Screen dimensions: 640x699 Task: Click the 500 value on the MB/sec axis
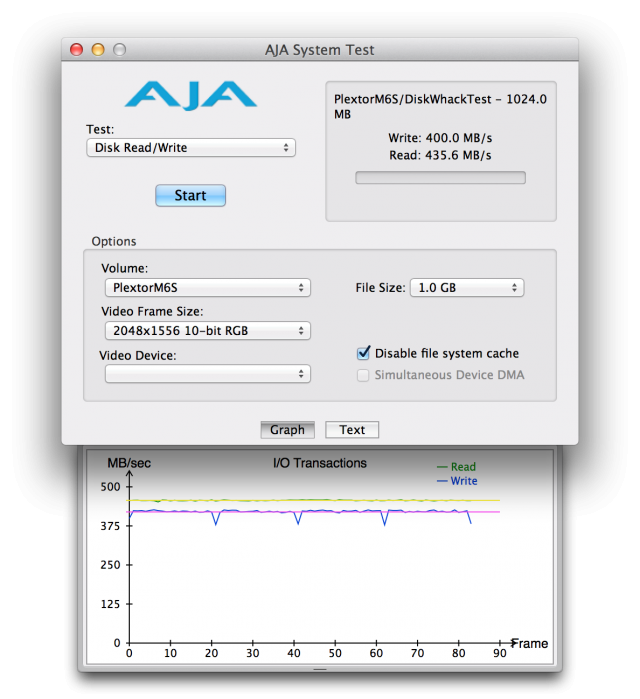click(111, 487)
